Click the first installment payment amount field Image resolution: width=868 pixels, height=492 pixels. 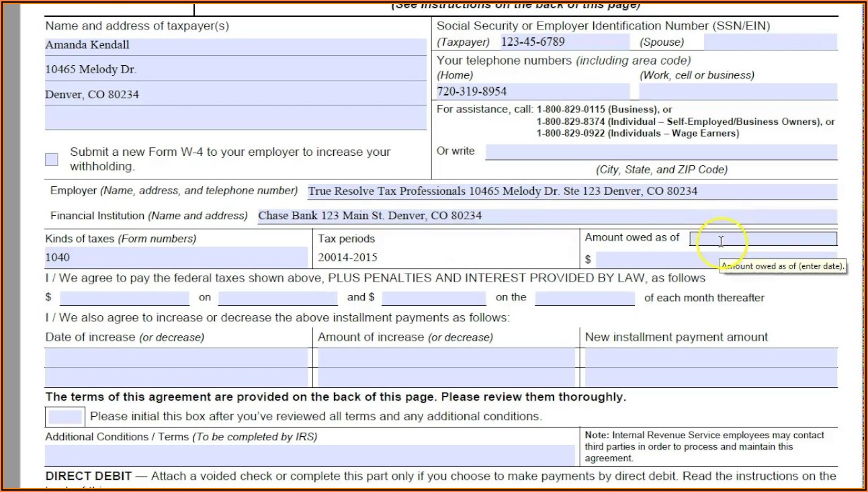pos(124,296)
